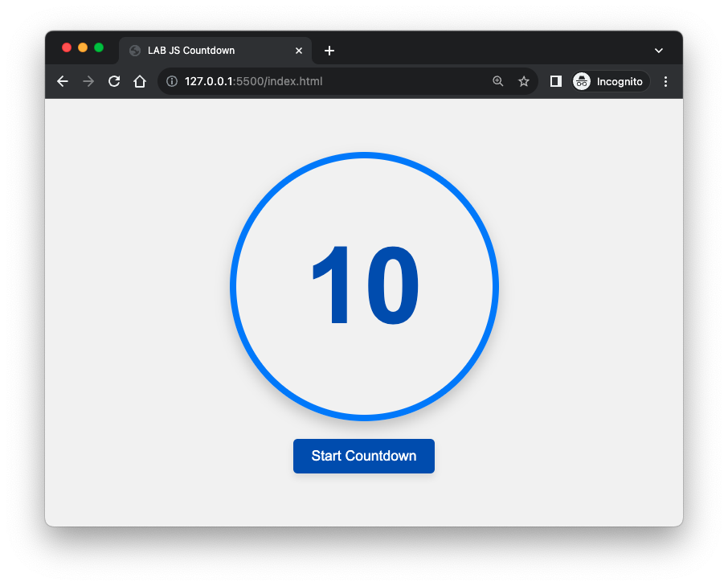
Task: Click the reload page icon
Action: 113,81
